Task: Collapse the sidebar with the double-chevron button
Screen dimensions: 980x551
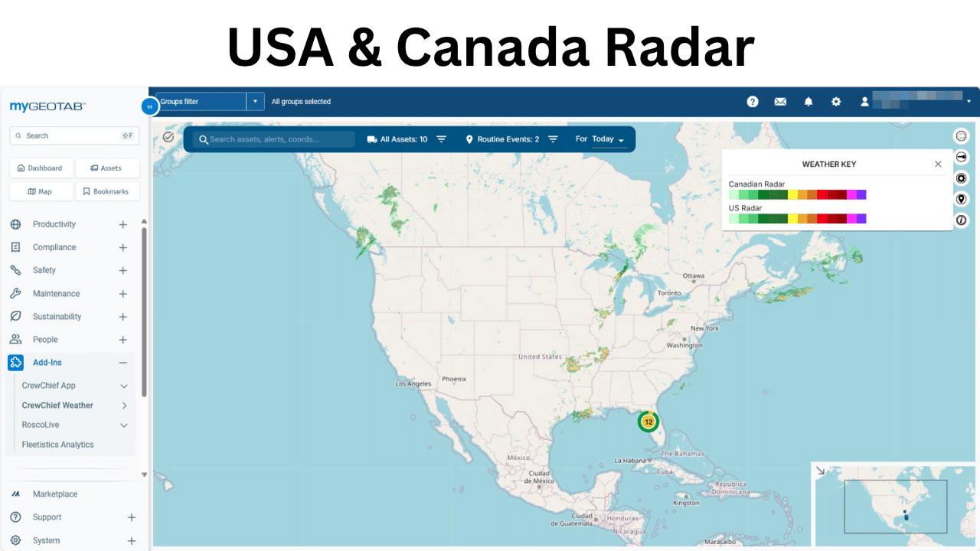Action: pos(150,107)
